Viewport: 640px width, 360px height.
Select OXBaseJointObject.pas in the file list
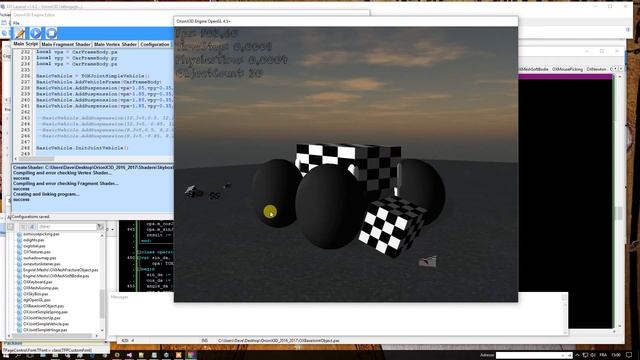pyautogui.click(x=43, y=306)
